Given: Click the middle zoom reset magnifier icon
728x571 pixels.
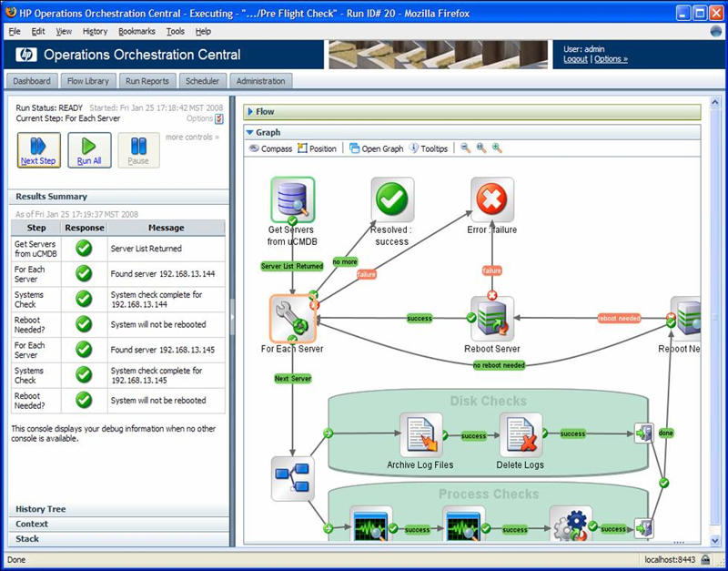Looking at the screenshot, I should pyautogui.click(x=481, y=148).
